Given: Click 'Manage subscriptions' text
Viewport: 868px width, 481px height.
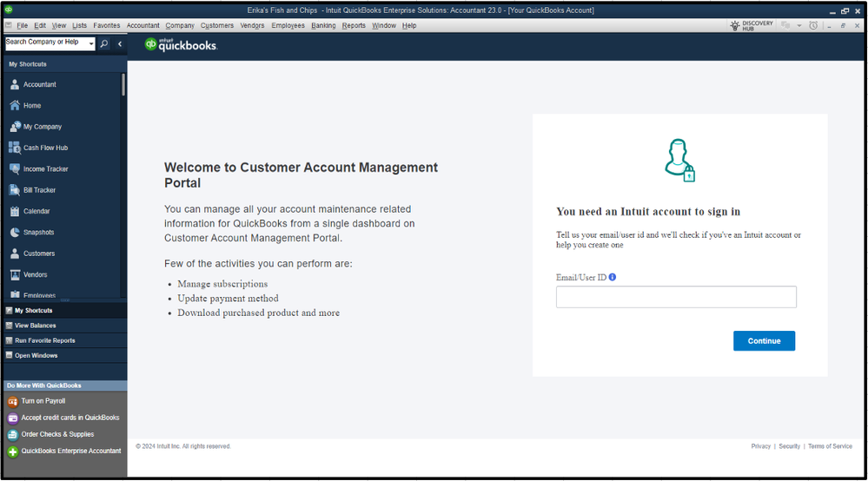Looking at the screenshot, I should point(222,284).
